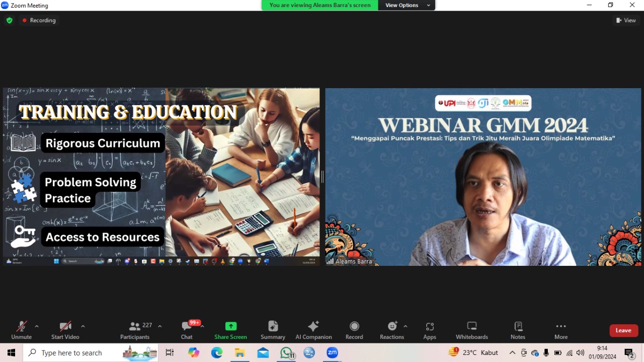
Task: Click the shared screen slide area
Action: [x=161, y=177]
